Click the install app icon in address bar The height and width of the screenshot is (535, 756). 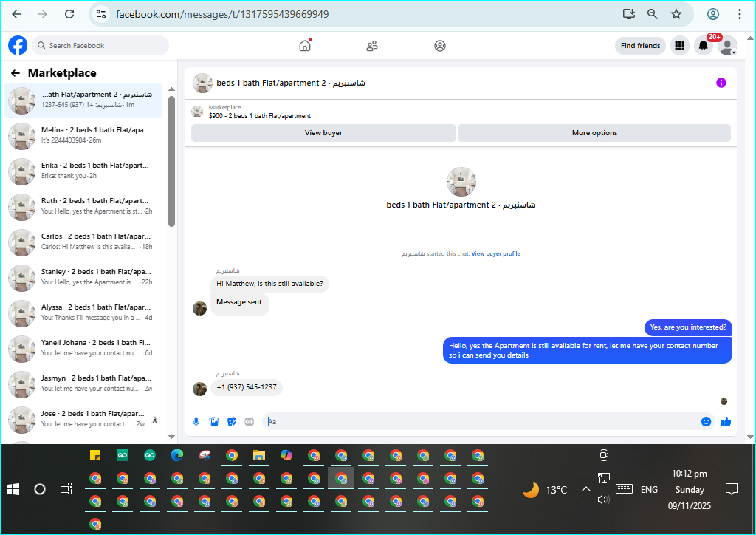click(629, 14)
